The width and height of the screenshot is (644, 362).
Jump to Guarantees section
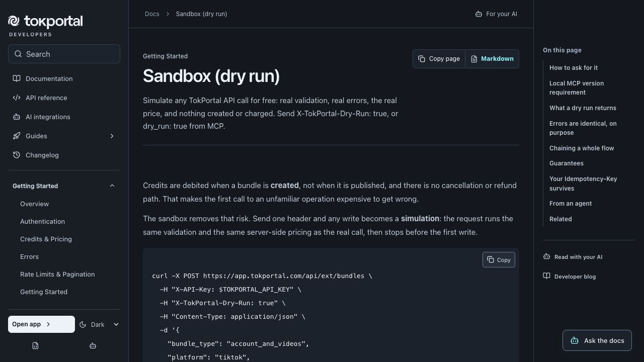[x=567, y=163]
